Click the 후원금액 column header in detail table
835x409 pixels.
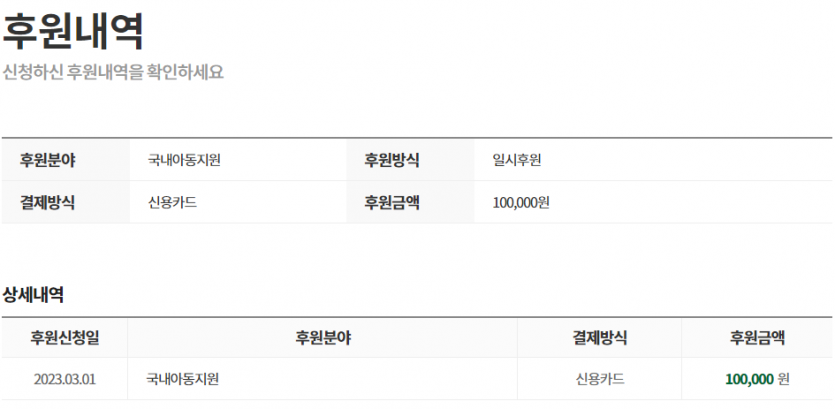[757, 338]
